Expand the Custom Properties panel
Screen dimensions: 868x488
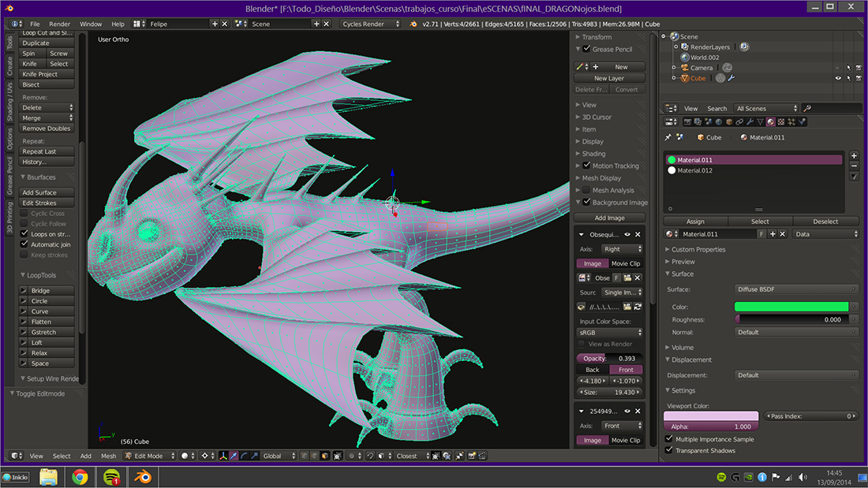698,249
